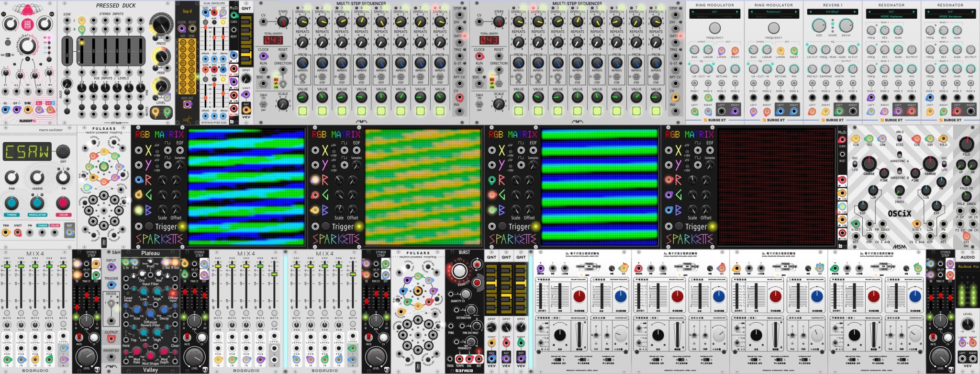980x374 pixels.
Task: Adjust the TIMBRE knob on macro oscillator
Action: click(x=11, y=203)
